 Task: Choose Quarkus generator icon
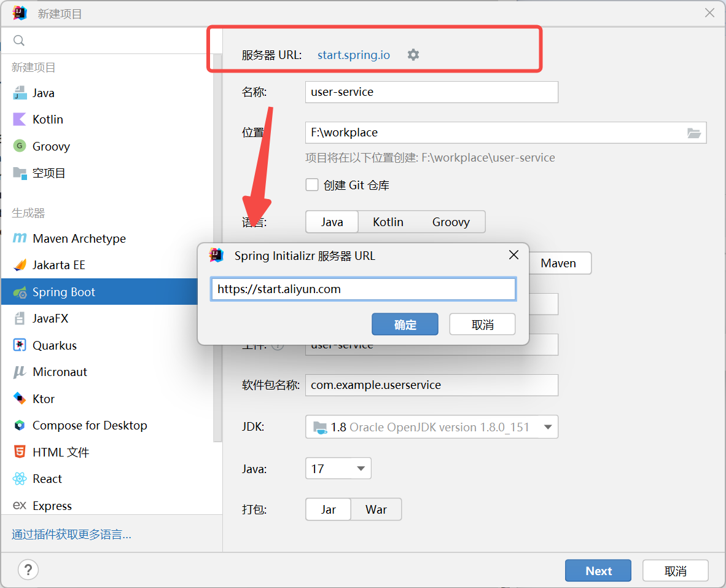pos(20,345)
